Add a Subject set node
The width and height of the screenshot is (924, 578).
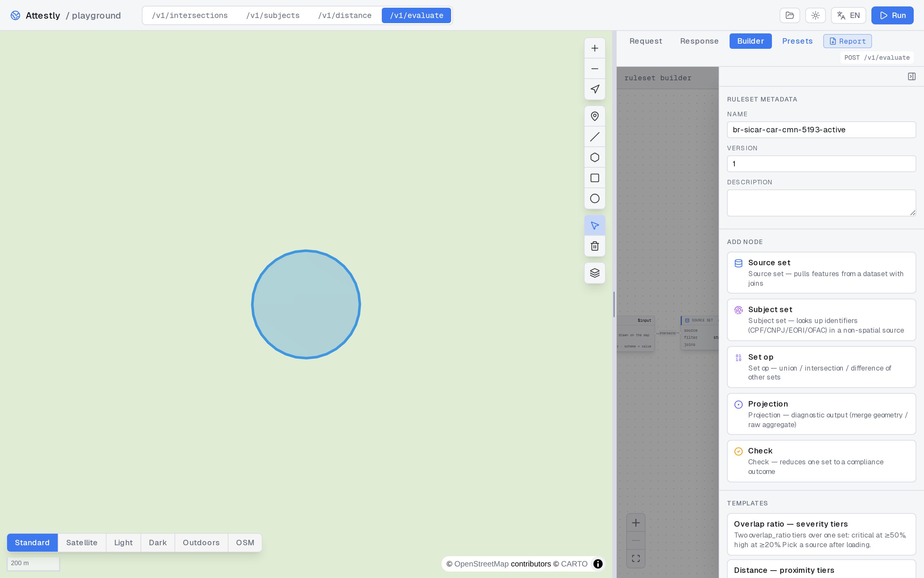[821, 320]
